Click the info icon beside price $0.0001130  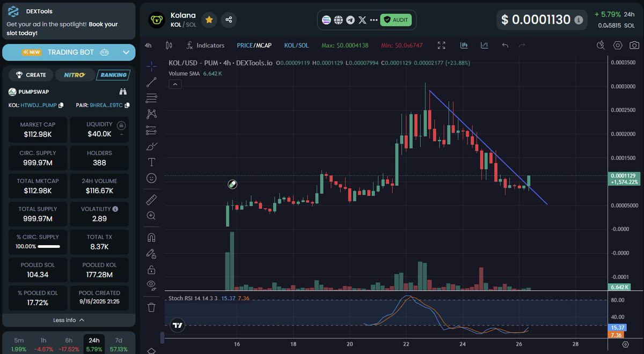point(579,20)
